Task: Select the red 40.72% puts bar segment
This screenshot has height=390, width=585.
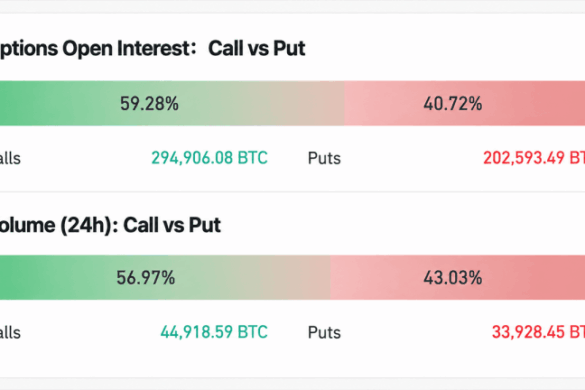Action: (x=464, y=103)
